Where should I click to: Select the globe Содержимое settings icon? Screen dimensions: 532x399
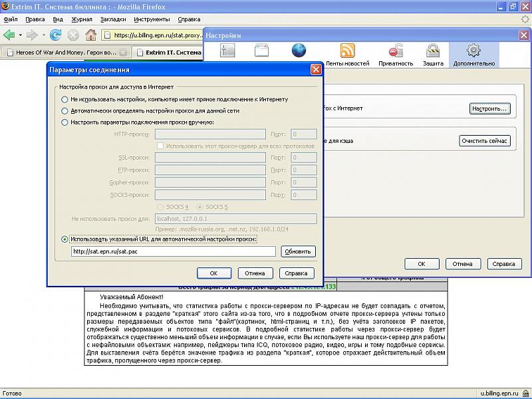tap(299, 51)
